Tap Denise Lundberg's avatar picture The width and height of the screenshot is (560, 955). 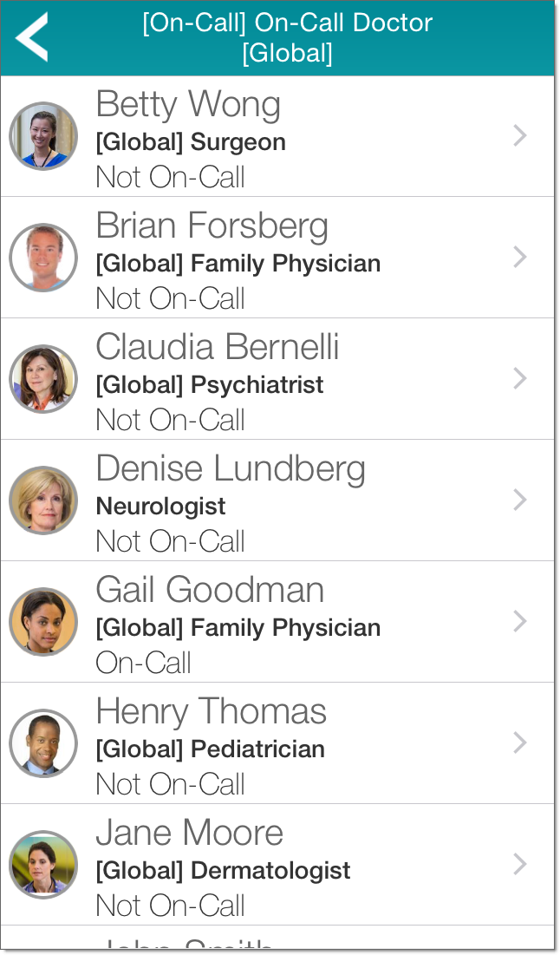[x=43, y=500]
